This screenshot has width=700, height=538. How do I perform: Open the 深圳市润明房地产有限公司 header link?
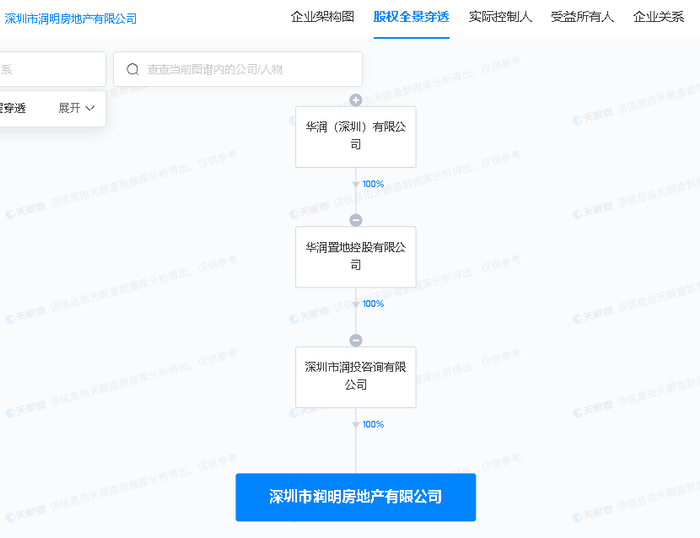[71, 19]
